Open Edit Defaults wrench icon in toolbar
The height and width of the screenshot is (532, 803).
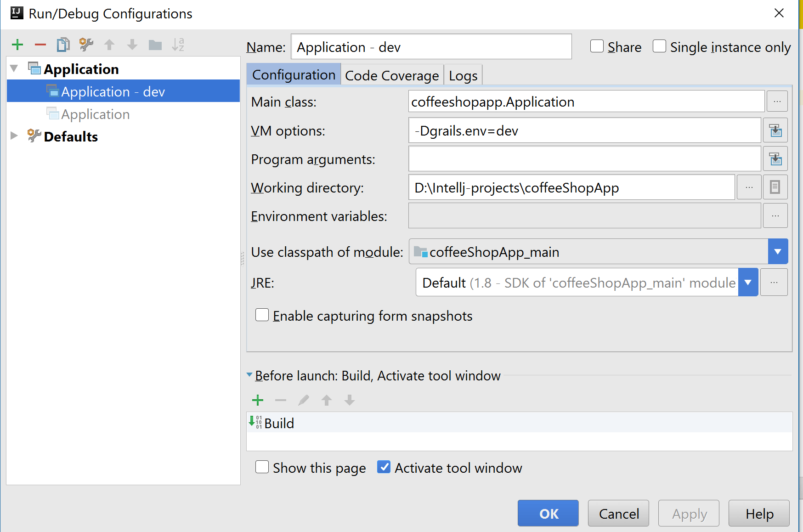click(x=86, y=45)
